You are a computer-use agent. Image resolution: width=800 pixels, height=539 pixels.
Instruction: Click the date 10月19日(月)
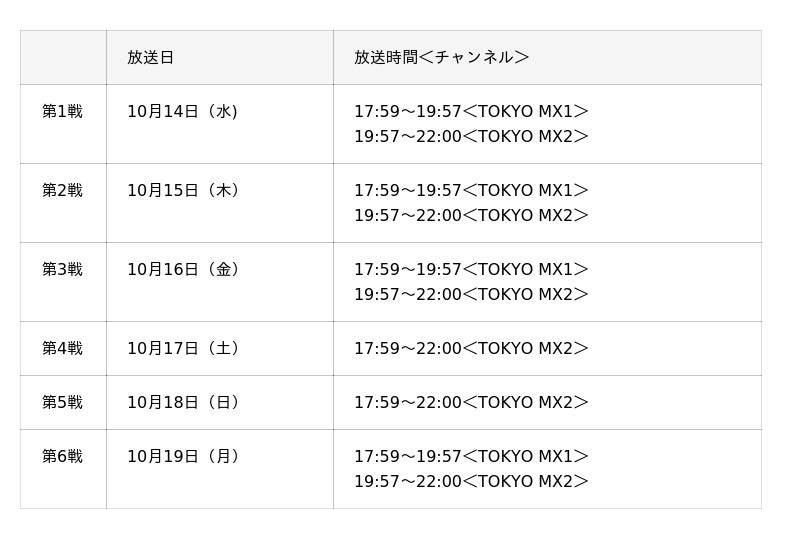click(183, 456)
